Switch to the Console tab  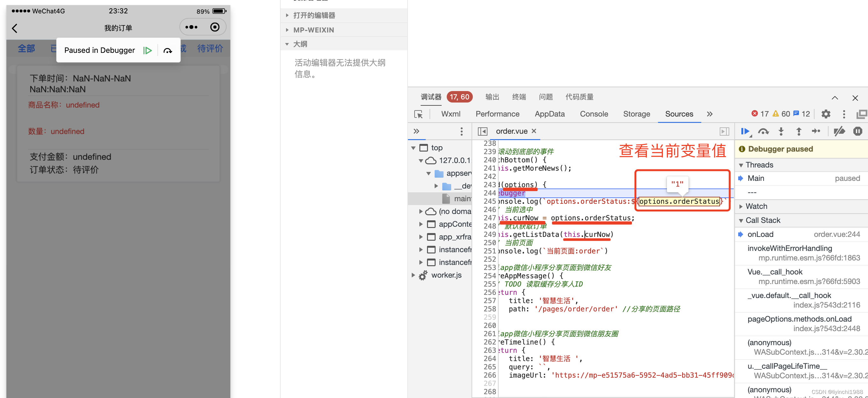[x=594, y=114]
